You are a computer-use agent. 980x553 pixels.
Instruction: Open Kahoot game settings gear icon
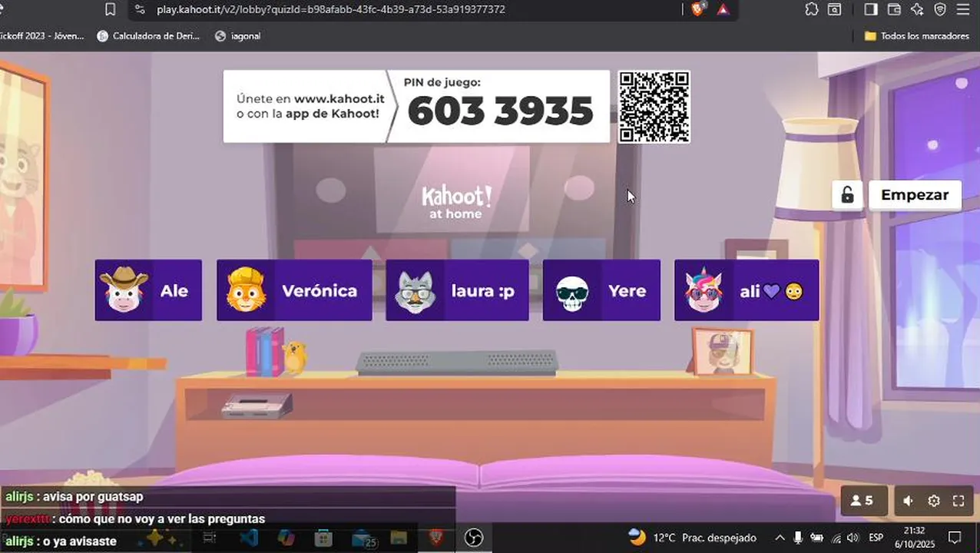click(x=934, y=501)
